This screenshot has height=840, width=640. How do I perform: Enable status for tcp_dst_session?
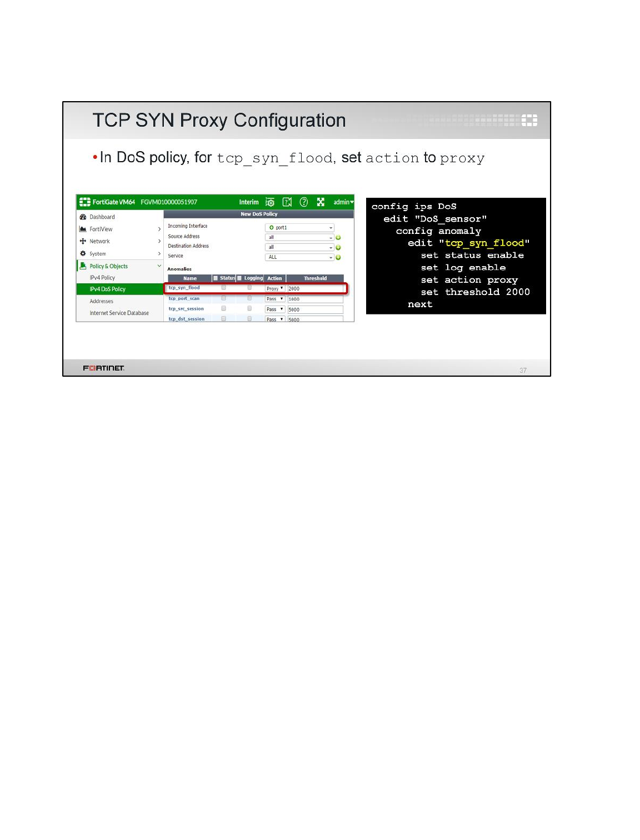click(224, 318)
